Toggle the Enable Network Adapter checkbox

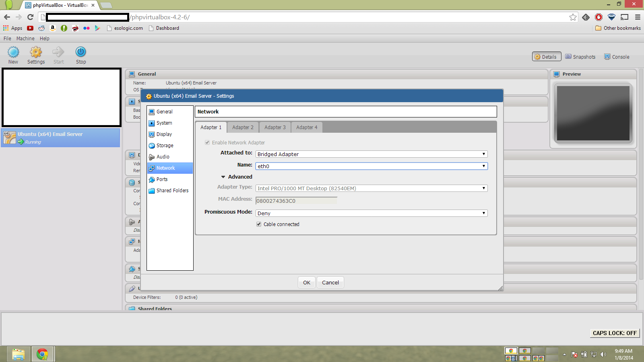tap(207, 142)
